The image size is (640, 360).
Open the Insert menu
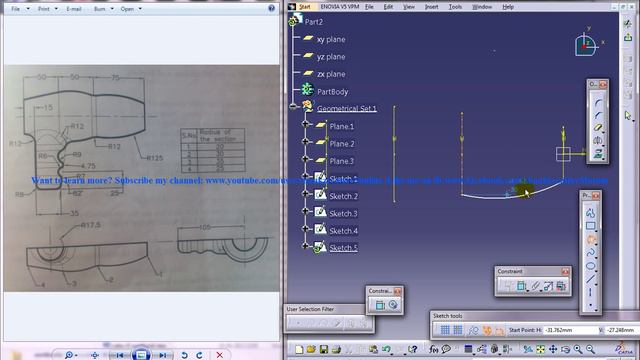click(x=431, y=7)
